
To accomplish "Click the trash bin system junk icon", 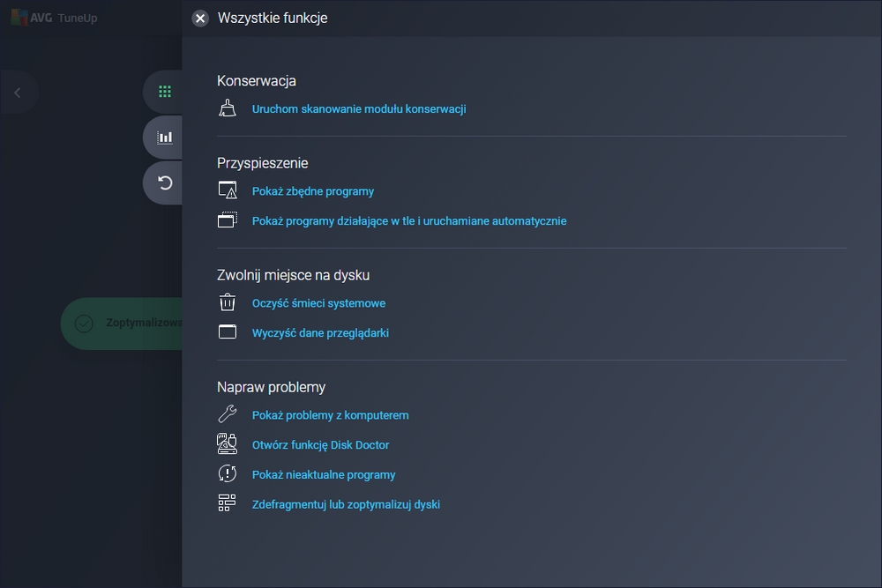I will [228, 301].
